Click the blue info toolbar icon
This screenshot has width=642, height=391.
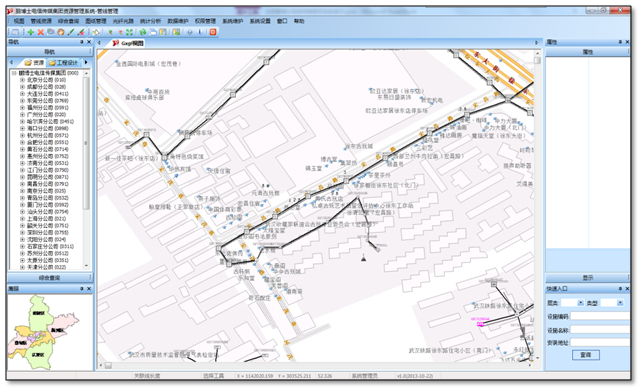[x=200, y=32]
